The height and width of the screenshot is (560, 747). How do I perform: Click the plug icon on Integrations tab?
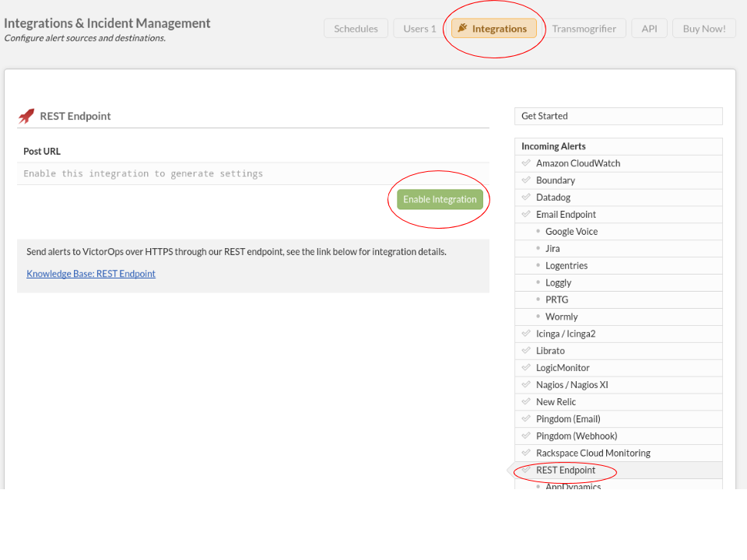pyautogui.click(x=462, y=29)
